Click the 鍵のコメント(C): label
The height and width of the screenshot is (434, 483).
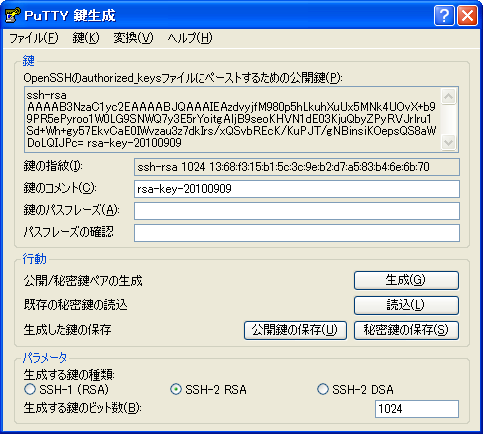pos(60,188)
